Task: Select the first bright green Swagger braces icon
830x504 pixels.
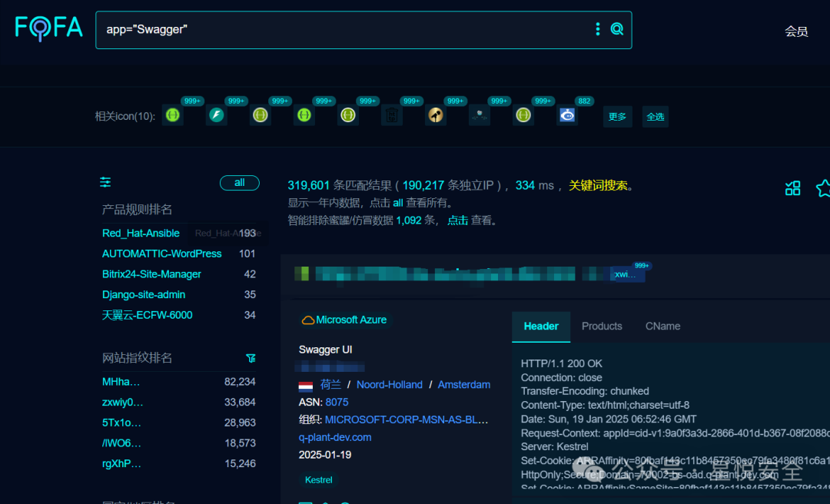Action: [173, 115]
